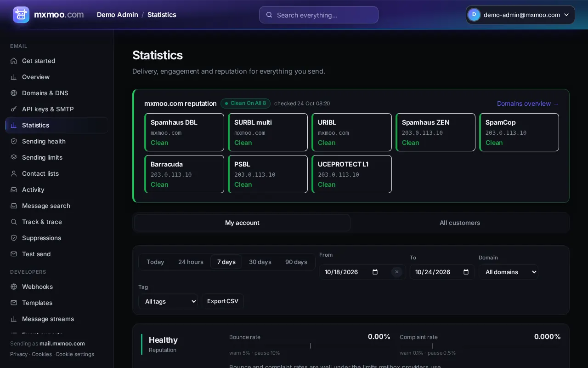This screenshot has width=588, height=368.
Task: Clear the From date with the X button
Action: pyautogui.click(x=397, y=272)
